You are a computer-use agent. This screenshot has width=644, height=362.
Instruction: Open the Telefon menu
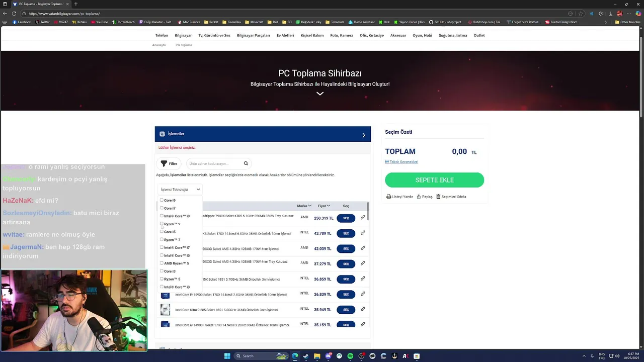point(162,35)
